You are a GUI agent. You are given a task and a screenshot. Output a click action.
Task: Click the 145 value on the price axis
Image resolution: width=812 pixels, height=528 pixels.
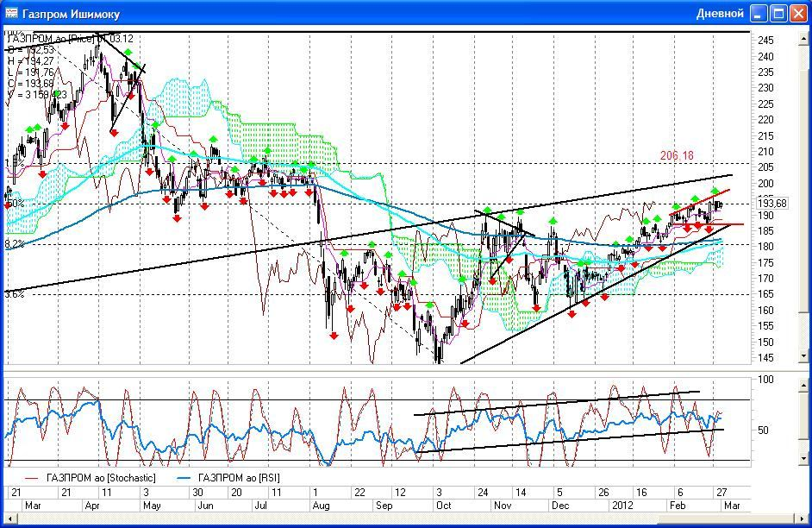tap(765, 358)
